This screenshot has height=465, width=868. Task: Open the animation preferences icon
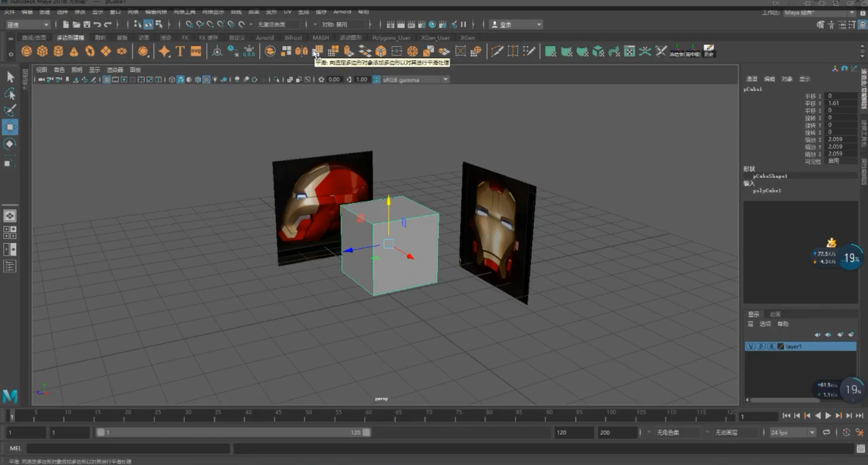(x=860, y=432)
